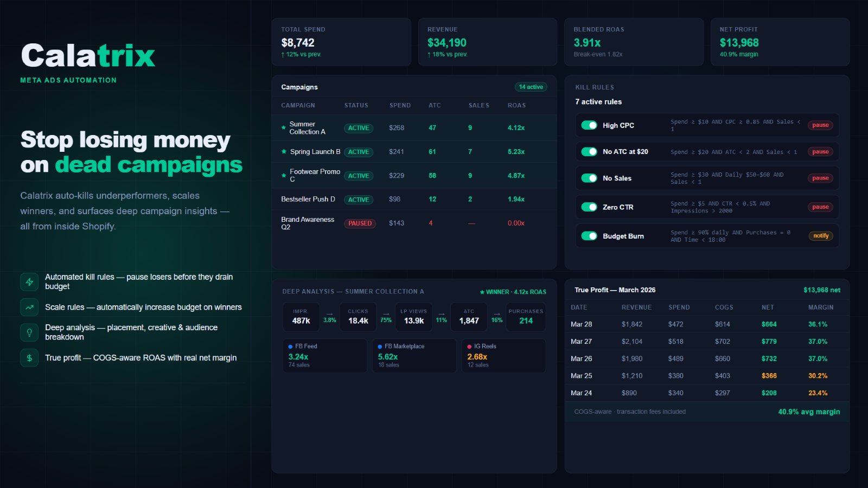Toggle the No ATC at $20 rule

(x=589, y=152)
